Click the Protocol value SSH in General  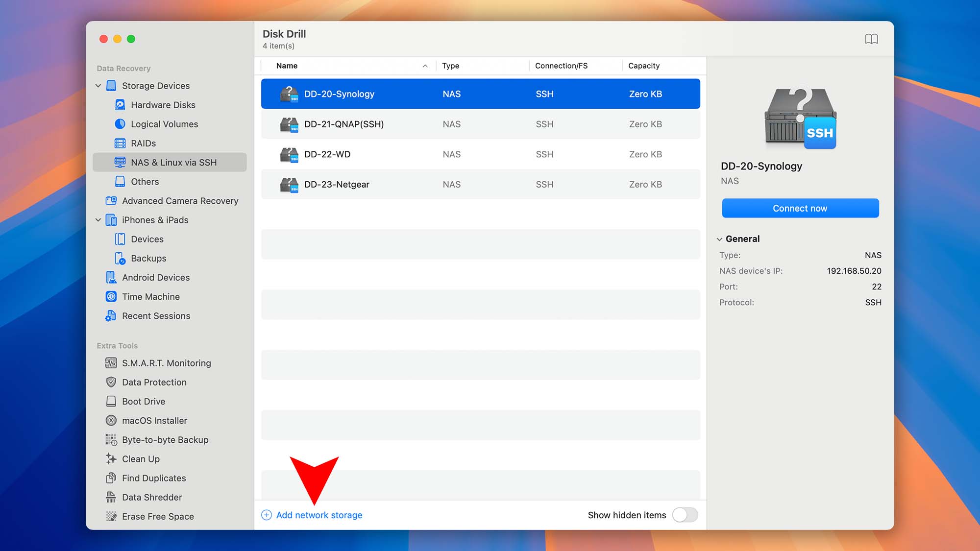point(873,302)
